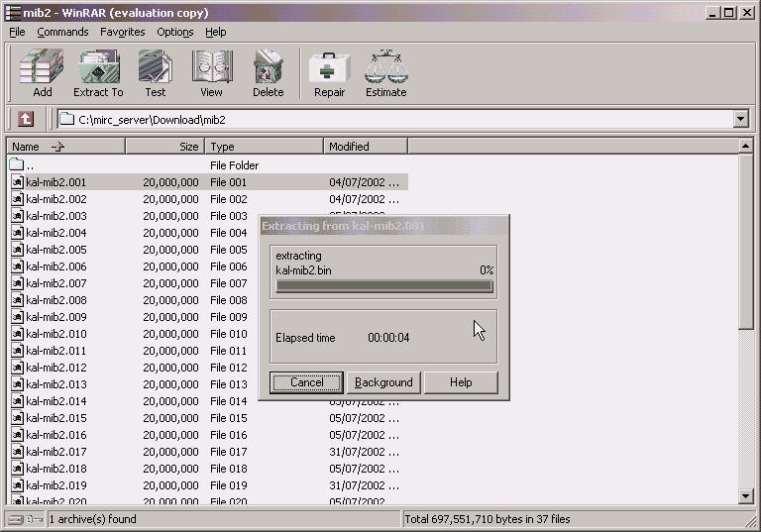
Task: Maximize the WinRAR window
Action: (x=729, y=13)
